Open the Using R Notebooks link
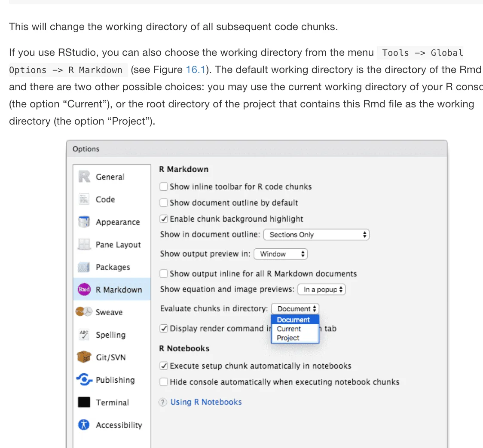The height and width of the screenshot is (448, 483). 206,402
